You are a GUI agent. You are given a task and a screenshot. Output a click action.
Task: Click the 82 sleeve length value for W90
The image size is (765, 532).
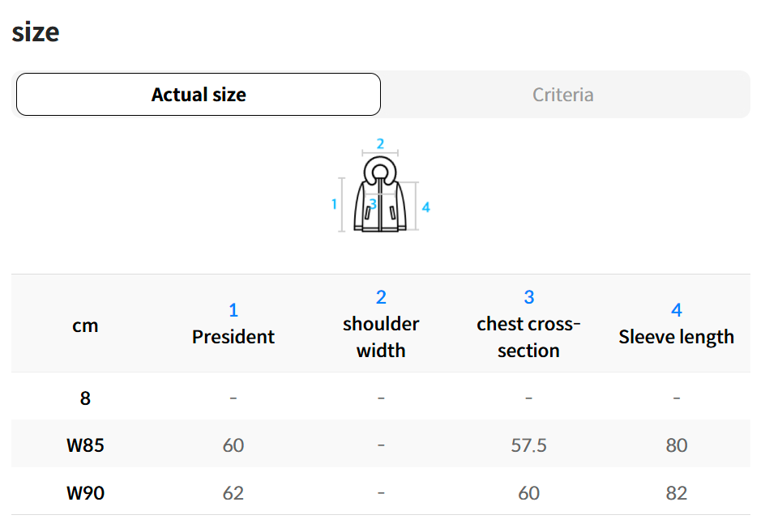click(677, 493)
